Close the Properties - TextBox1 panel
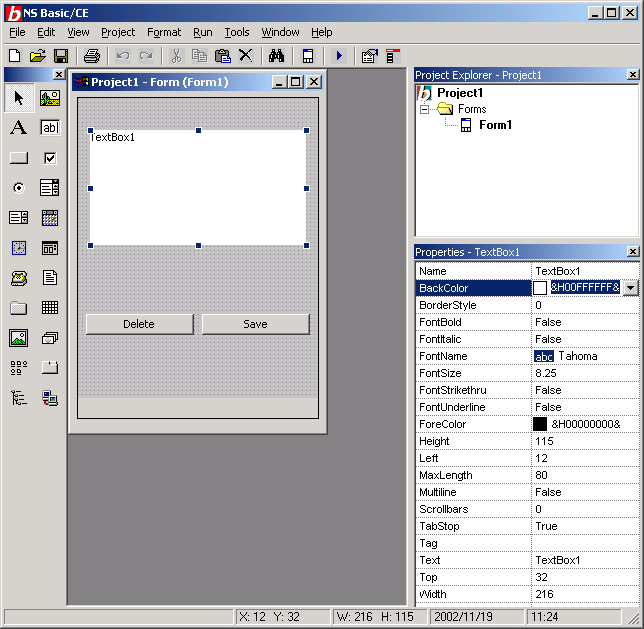Screen dimensions: 644x629 point(633,251)
